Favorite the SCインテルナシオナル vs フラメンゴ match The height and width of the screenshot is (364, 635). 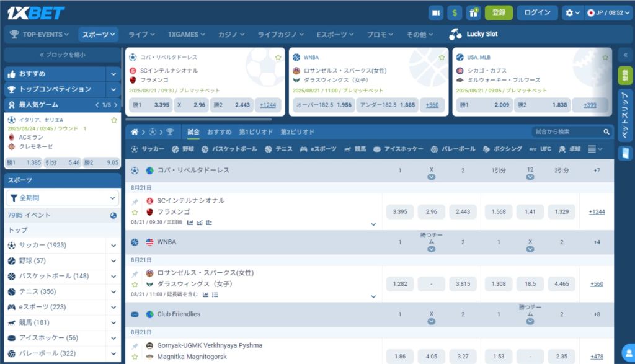[135, 212]
